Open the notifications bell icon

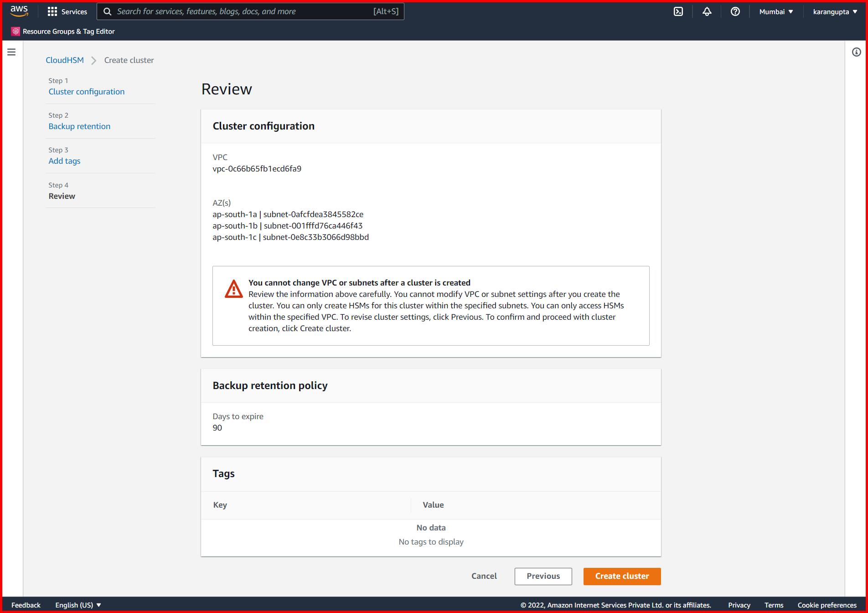coord(707,11)
